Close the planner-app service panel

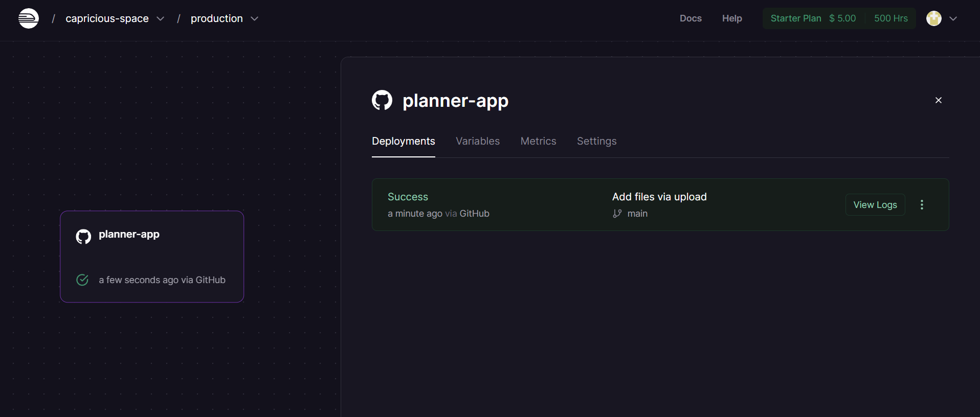939,100
